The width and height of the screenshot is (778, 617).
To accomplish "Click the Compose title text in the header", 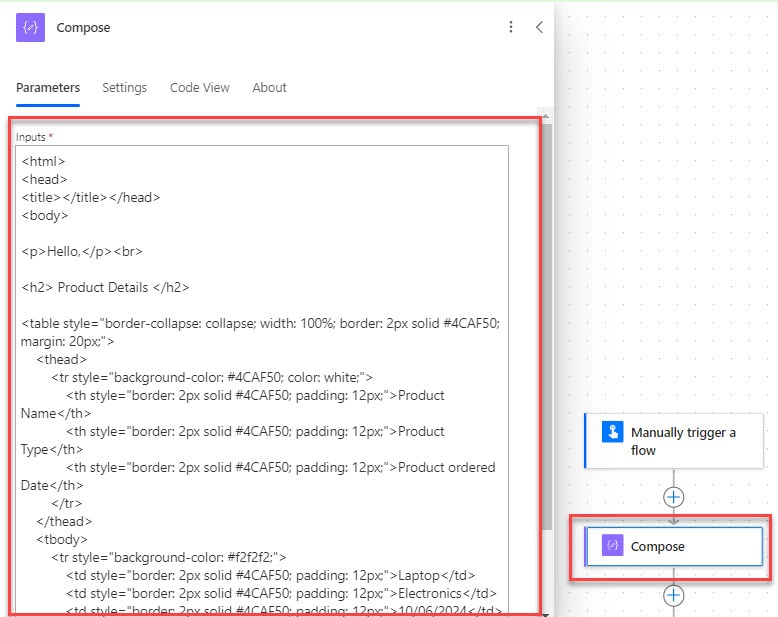I will point(83,28).
